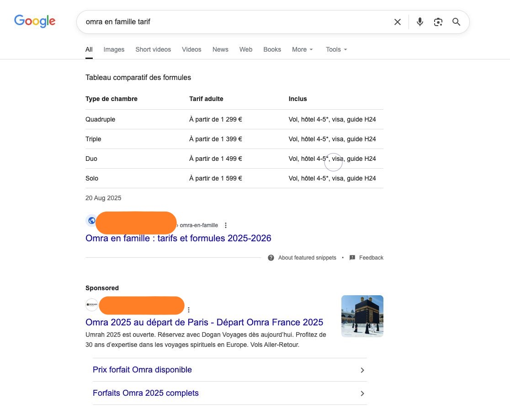Switch to the Short videos tab
The height and width of the screenshot is (420, 510).
tap(153, 49)
